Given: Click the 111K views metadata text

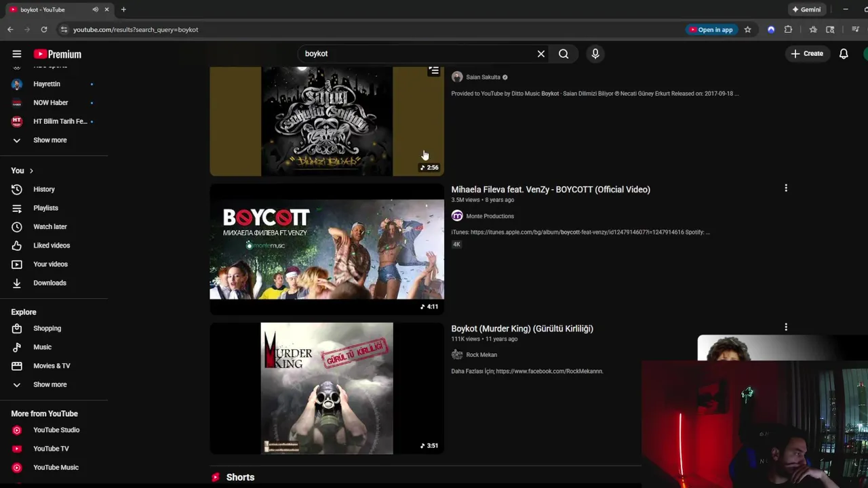Looking at the screenshot, I should (466, 339).
